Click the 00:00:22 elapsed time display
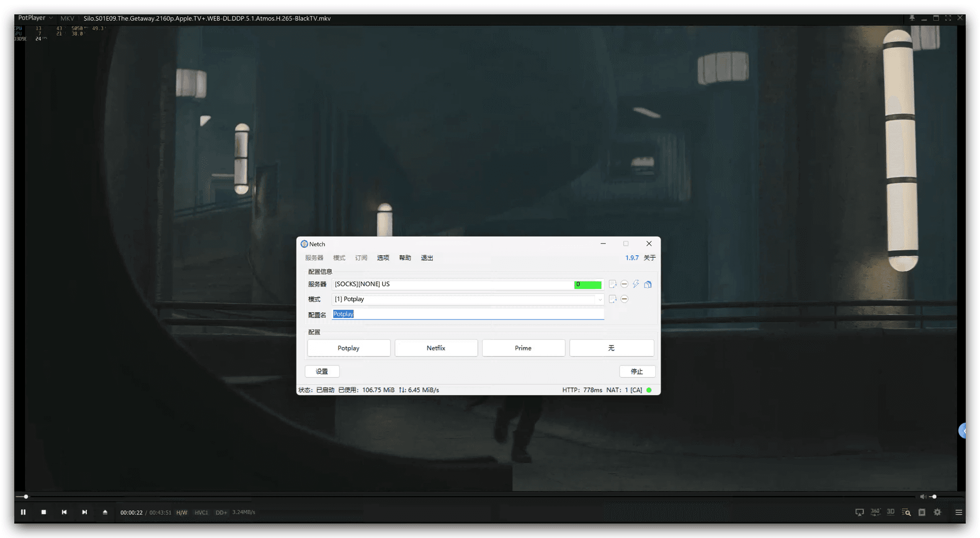The width and height of the screenshot is (980, 538). click(x=131, y=512)
